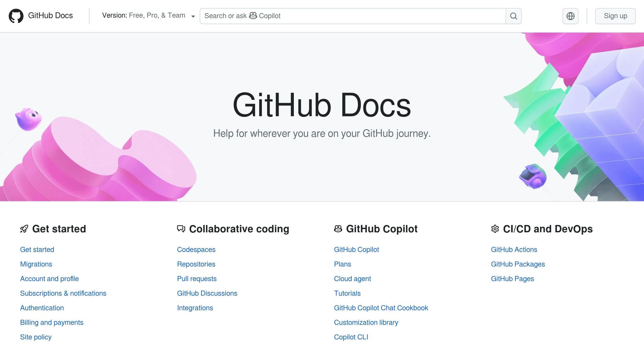
Task: Click the gear icon beside CI/CD and DevOps
Action: pyautogui.click(x=495, y=228)
